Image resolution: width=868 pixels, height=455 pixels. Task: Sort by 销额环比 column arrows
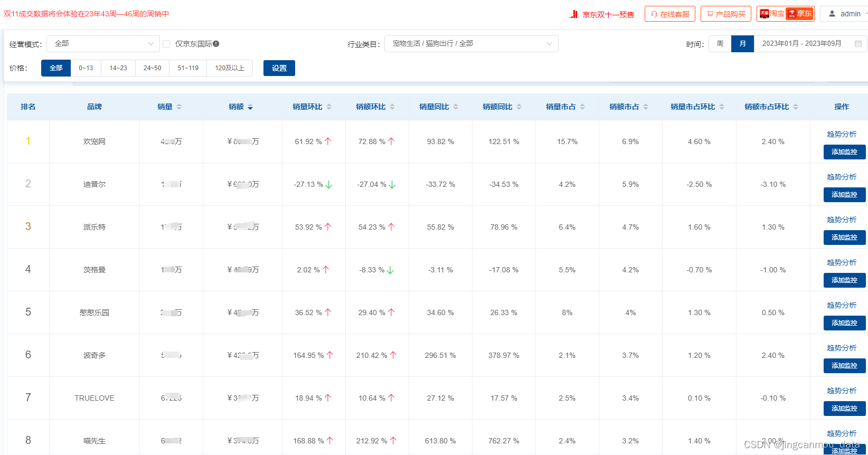[x=392, y=107]
